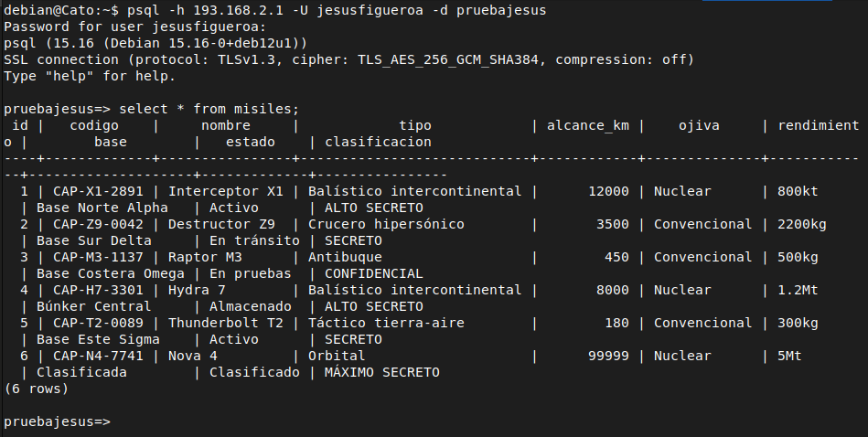The width and height of the screenshot is (868, 437).
Task: Click the 'select * from misiles;' query text
Action: click(x=209, y=109)
